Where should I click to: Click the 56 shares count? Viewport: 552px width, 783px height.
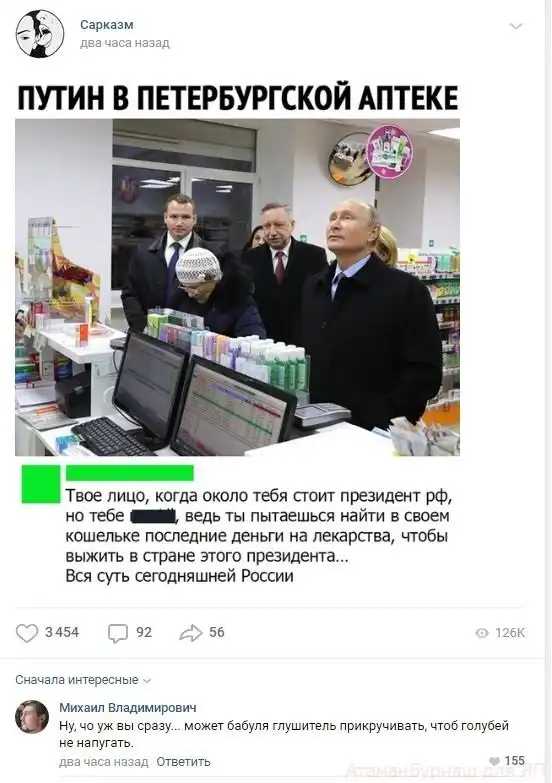pyautogui.click(x=217, y=632)
